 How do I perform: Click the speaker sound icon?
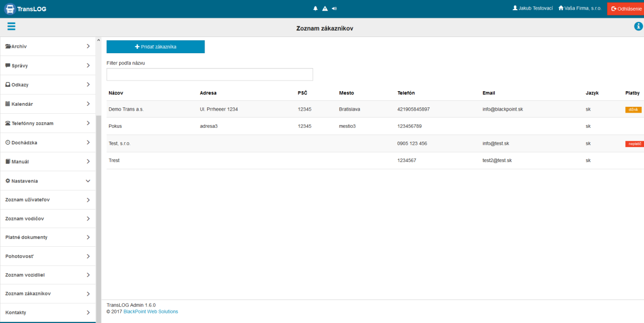pos(334,9)
